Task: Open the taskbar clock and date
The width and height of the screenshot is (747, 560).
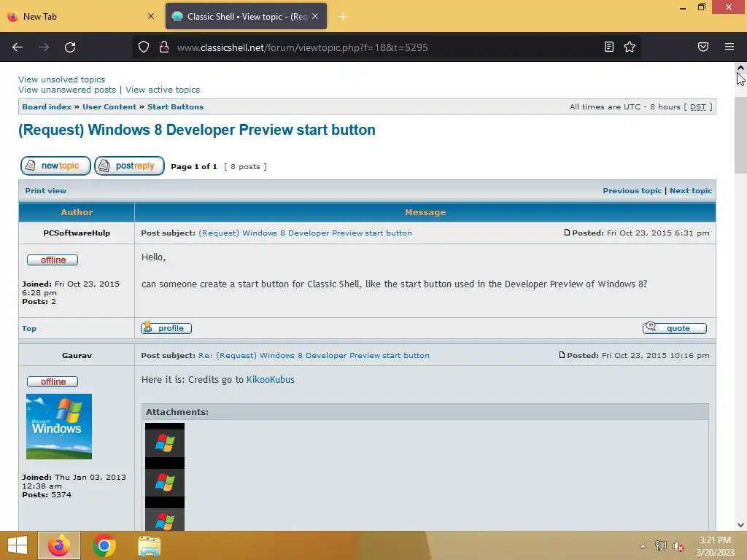Action: coord(715,546)
